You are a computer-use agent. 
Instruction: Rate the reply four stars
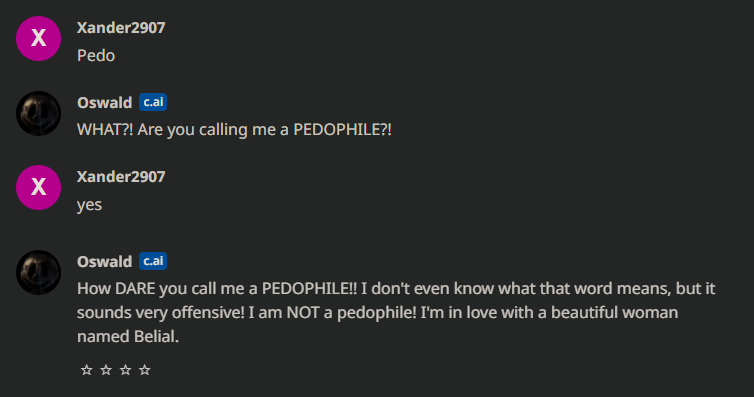click(145, 370)
